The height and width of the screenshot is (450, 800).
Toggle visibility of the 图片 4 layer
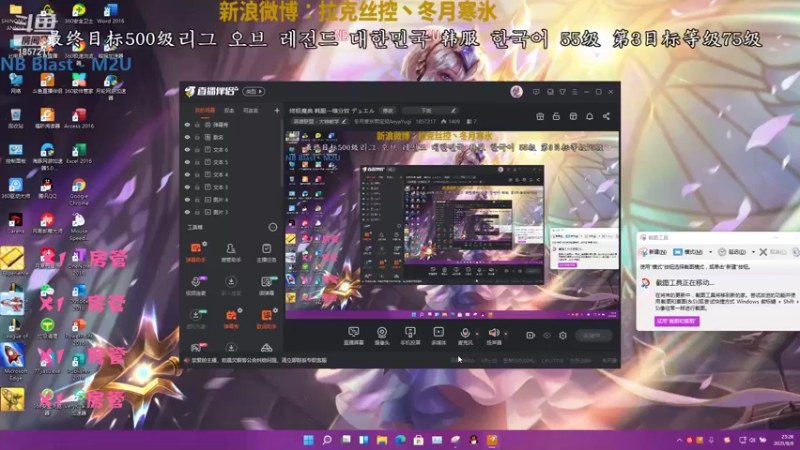[x=187, y=199]
